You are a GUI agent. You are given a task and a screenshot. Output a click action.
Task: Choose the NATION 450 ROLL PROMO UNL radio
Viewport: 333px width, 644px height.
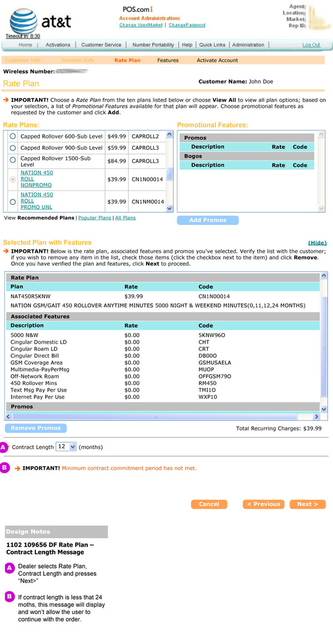pos(12,202)
